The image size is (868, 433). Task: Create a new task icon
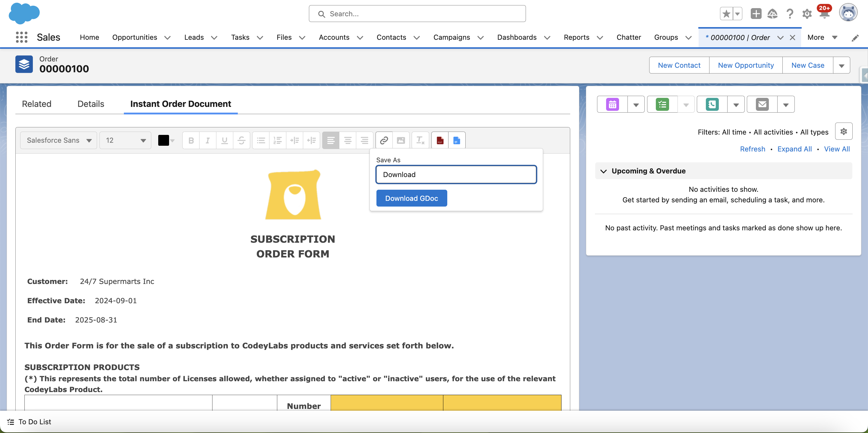coord(662,104)
